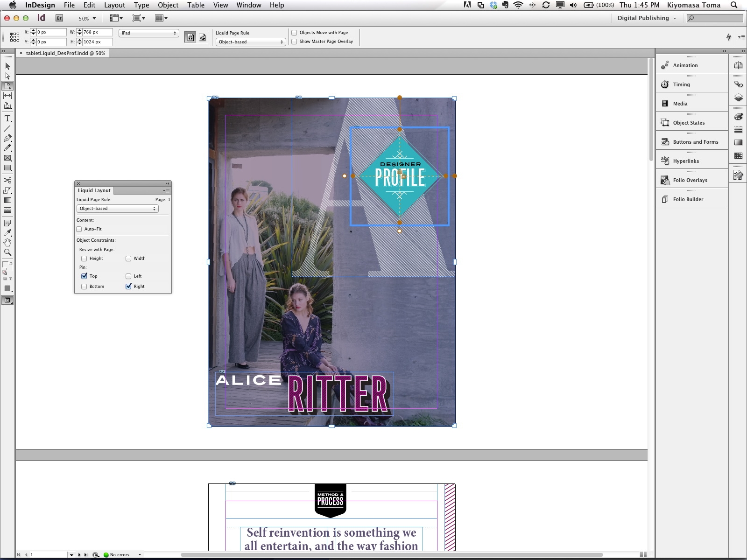
Task: Open the Hyperlinks panel
Action: click(x=685, y=161)
